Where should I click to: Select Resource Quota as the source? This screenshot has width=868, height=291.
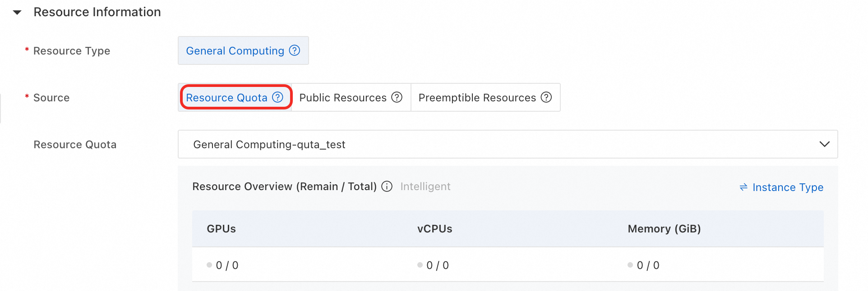tap(226, 98)
